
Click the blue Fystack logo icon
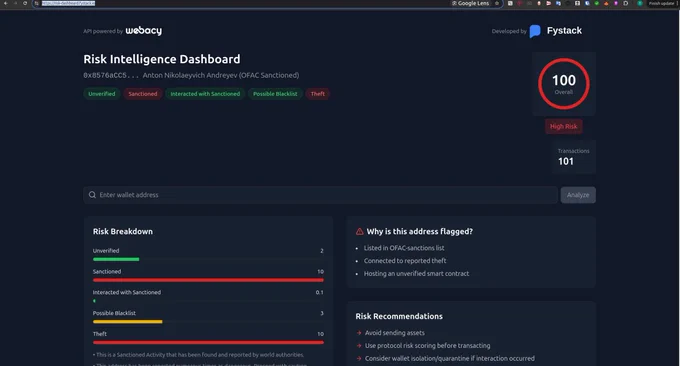tap(535, 31)
